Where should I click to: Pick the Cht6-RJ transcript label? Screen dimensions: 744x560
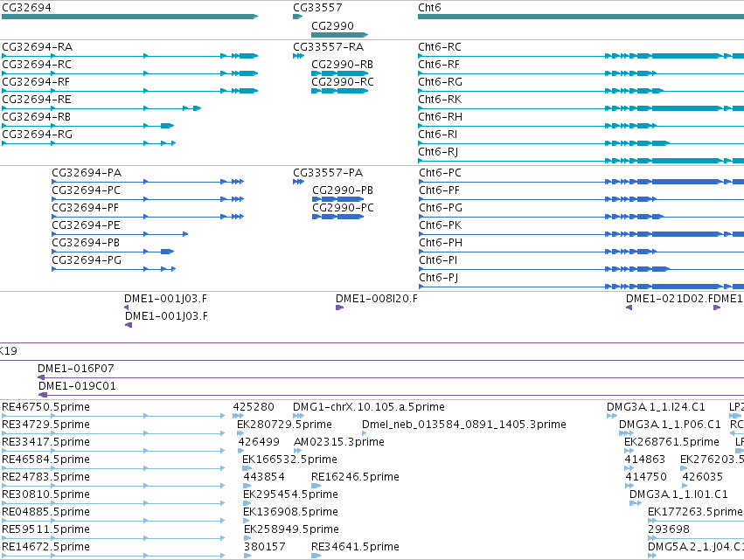pos(438,152)
